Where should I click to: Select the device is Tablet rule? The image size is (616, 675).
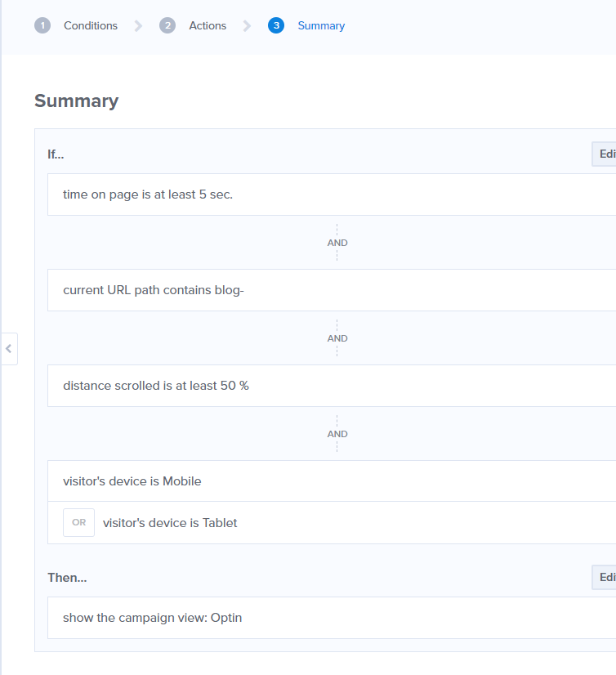[x=332, y=523]
